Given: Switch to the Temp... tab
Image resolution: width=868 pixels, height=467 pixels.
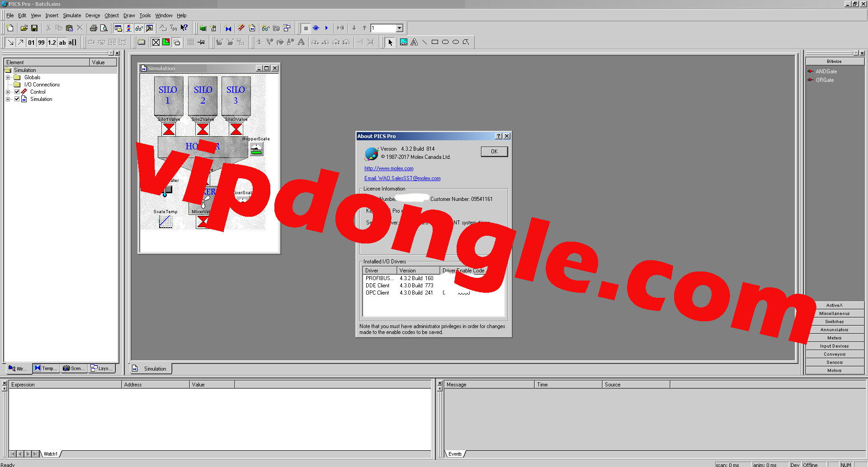Looking at the screenshot, I should [46, 368].
